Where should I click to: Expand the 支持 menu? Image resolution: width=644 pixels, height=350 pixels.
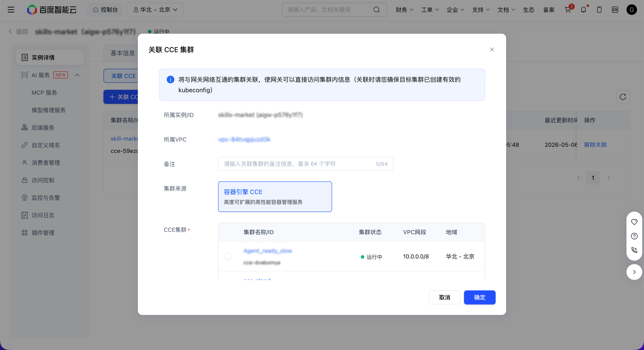point(481,10)
